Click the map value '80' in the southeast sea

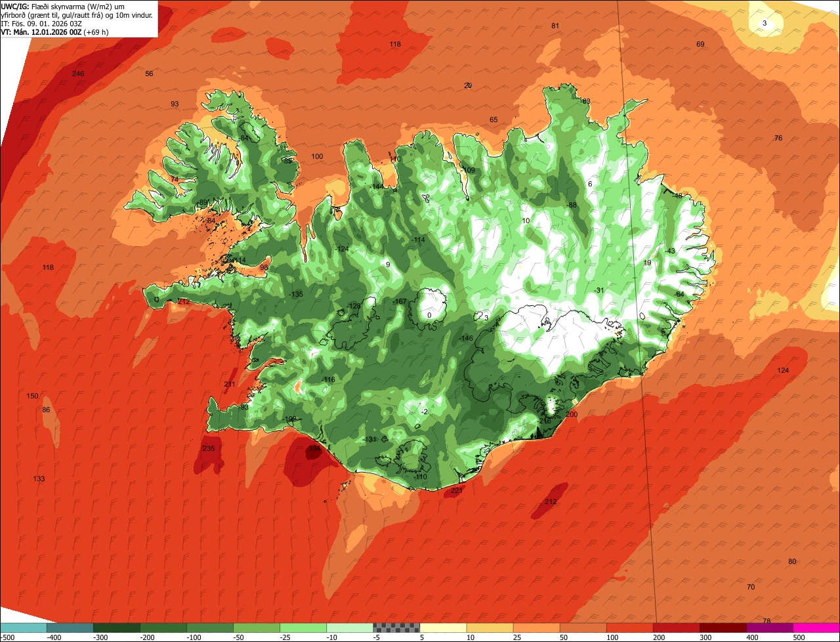(792, 561)
